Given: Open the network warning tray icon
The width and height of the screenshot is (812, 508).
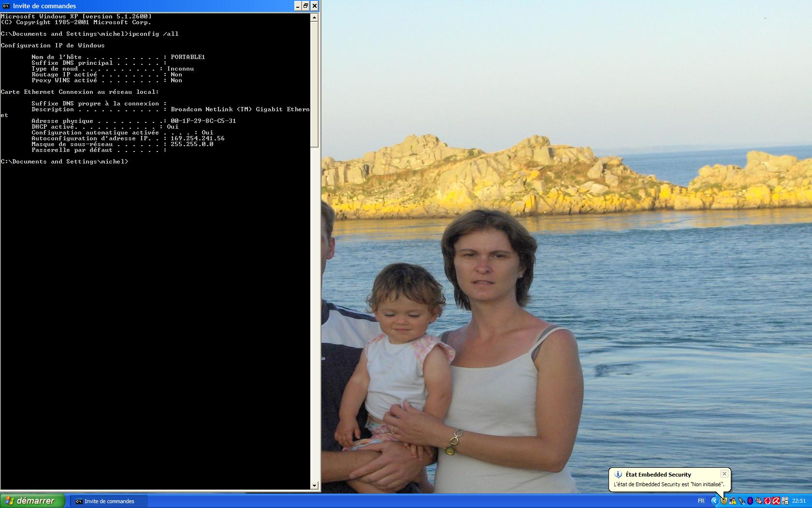Looking at the screenshot, I should pos(733,501).
